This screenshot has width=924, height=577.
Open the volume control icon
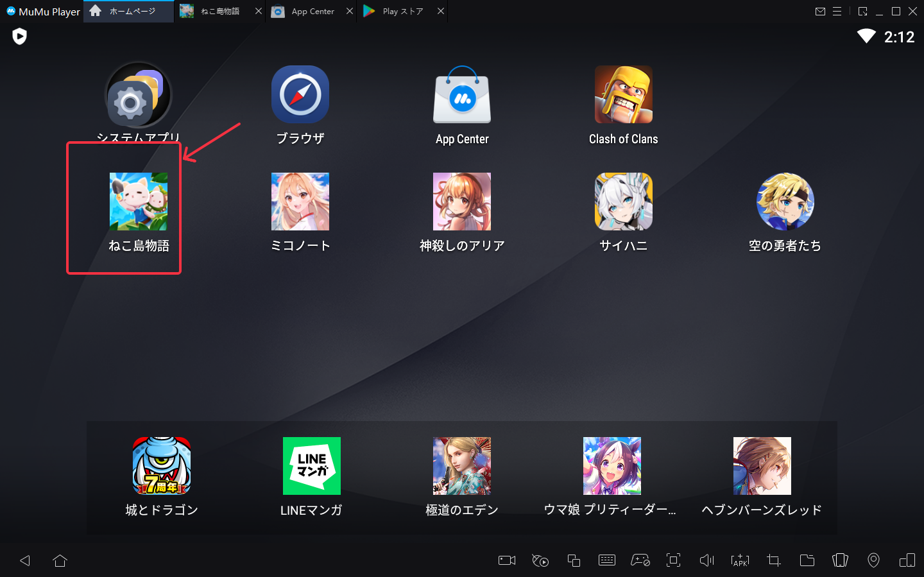point(706,560)
